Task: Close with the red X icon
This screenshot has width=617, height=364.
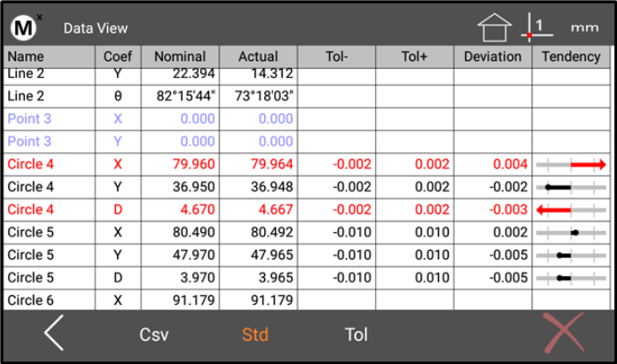Action: (x=564, y=333)
